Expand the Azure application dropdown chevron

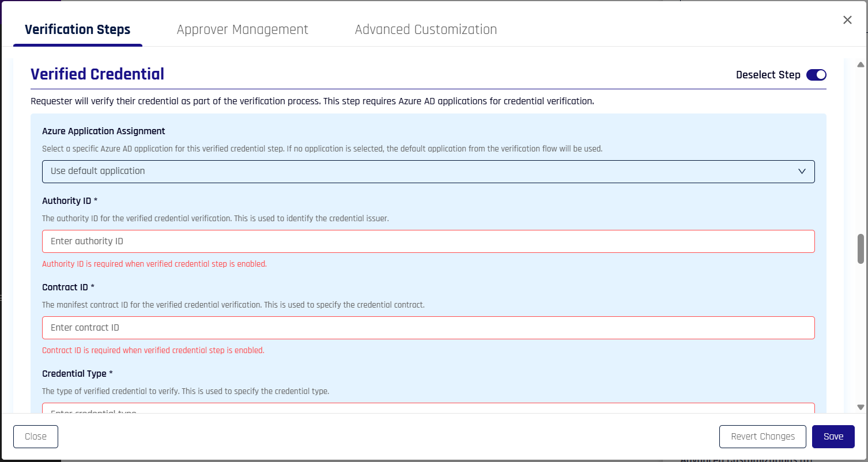(802, 171)
